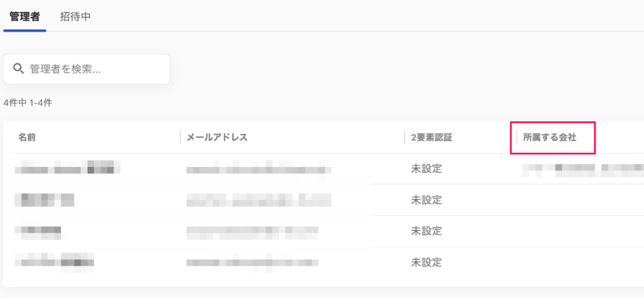This screenshot has width=644, height=303.
Task: Focus the 管理者を検索 search field
Action: coord(87,69)
